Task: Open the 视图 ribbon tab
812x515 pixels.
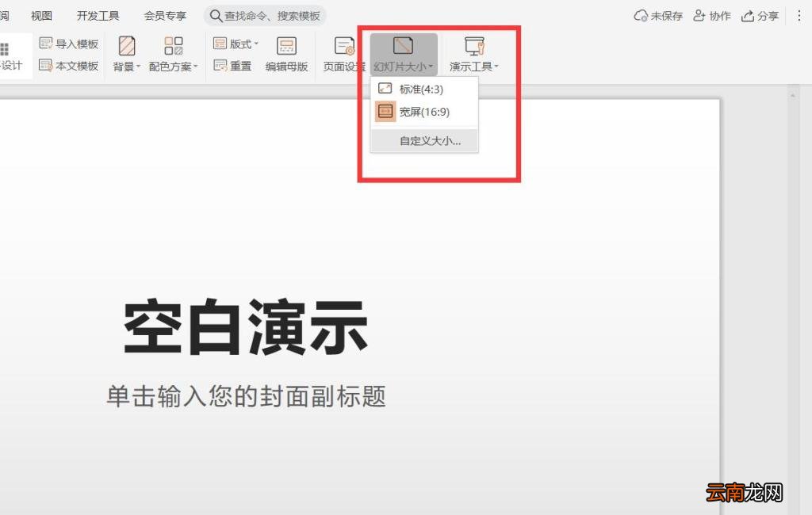Action: click(x=41, y=16)
